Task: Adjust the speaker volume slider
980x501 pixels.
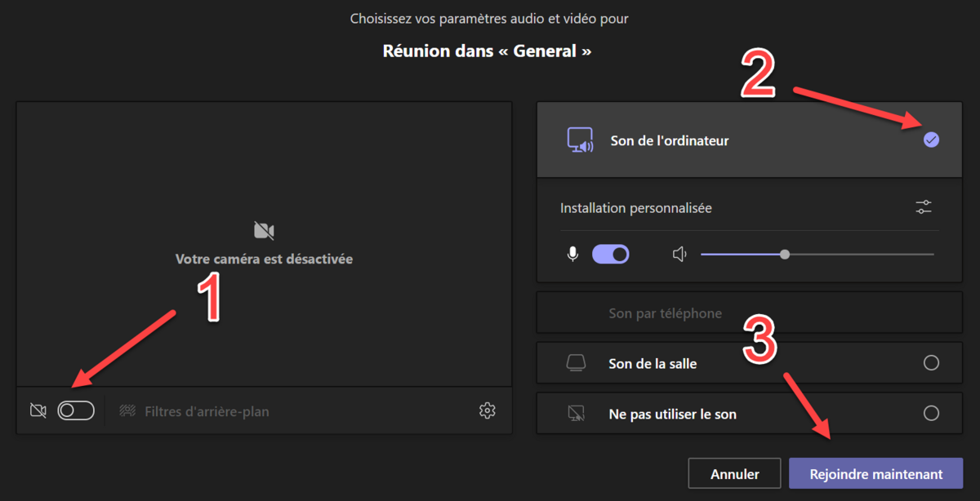Action: [x=817, y=255]
